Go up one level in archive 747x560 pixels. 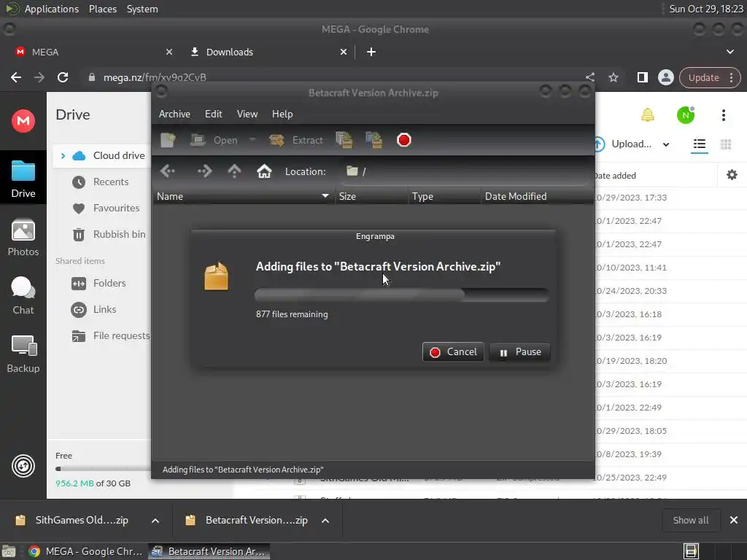pyautogui.click(x=234, y=171)
